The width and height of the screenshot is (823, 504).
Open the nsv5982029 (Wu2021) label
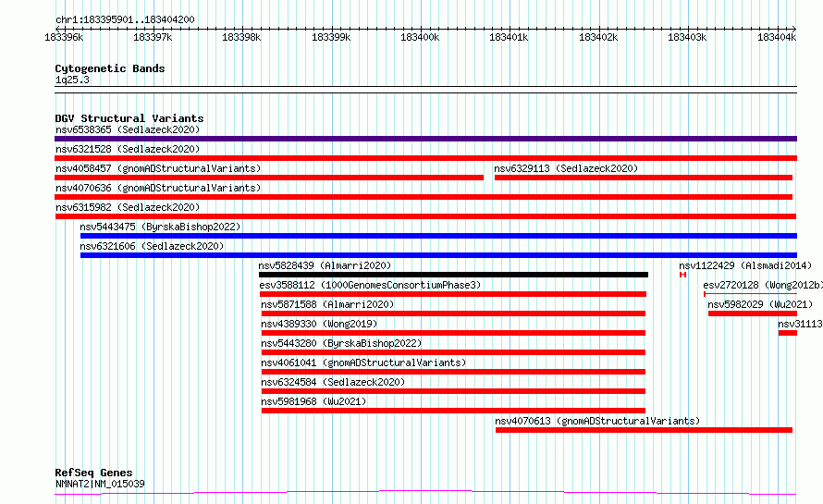coord(760,304)
